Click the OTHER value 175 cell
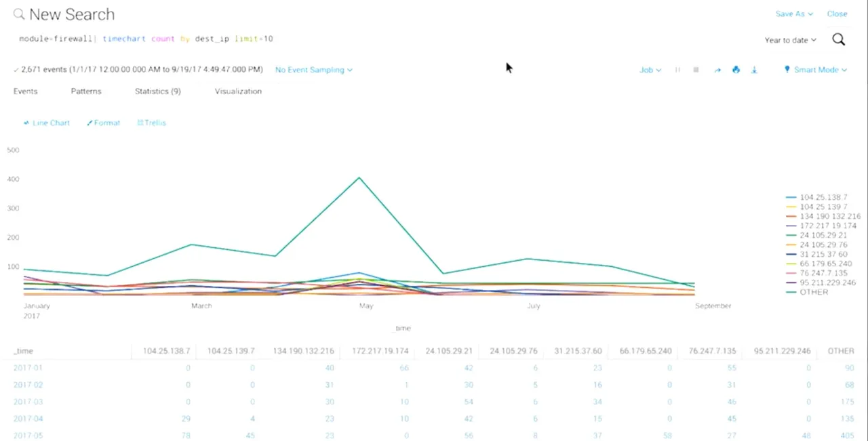The image size is (868, 441). click(848, 402)
